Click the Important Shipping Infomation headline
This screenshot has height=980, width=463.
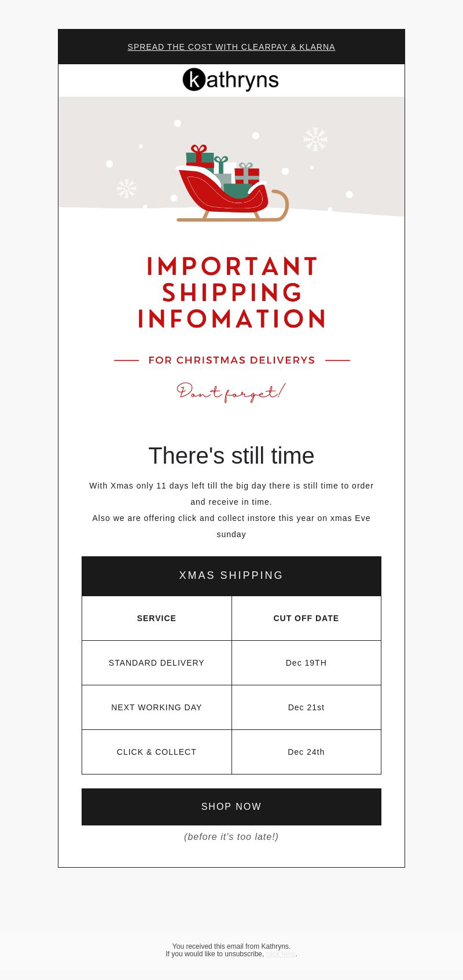pos(231,292)
